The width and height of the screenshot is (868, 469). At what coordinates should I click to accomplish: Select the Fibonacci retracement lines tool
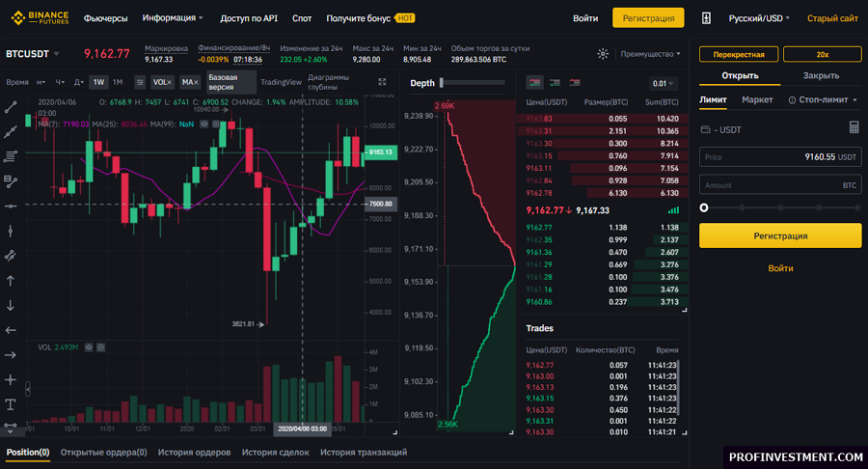click(x=11, y=156)
